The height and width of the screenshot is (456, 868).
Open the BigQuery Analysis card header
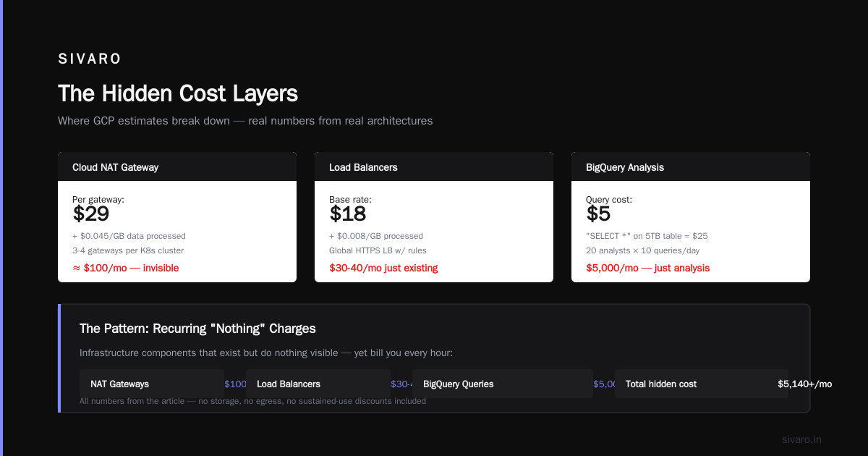point(691,167)
